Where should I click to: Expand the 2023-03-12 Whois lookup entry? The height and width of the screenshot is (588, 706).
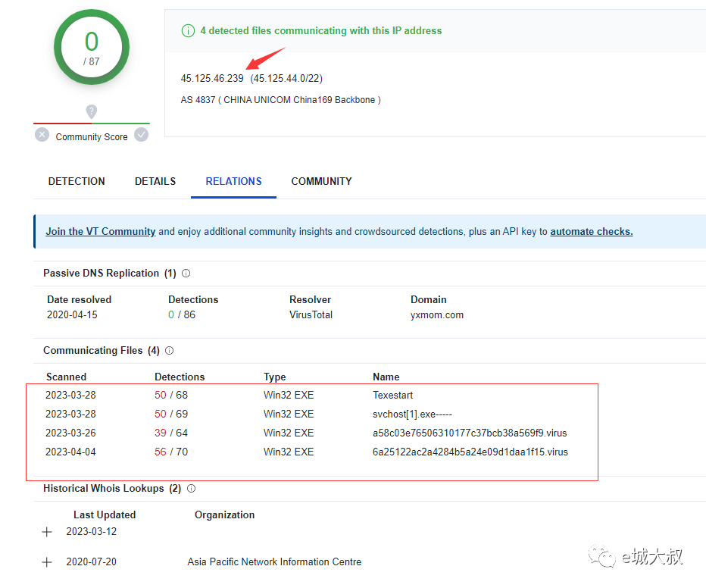pos(47,532)
